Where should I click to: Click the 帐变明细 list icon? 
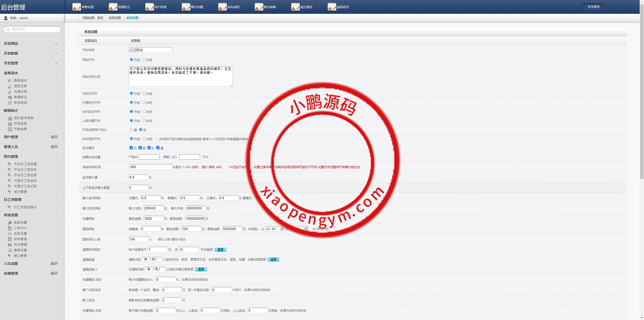point(10,103)
